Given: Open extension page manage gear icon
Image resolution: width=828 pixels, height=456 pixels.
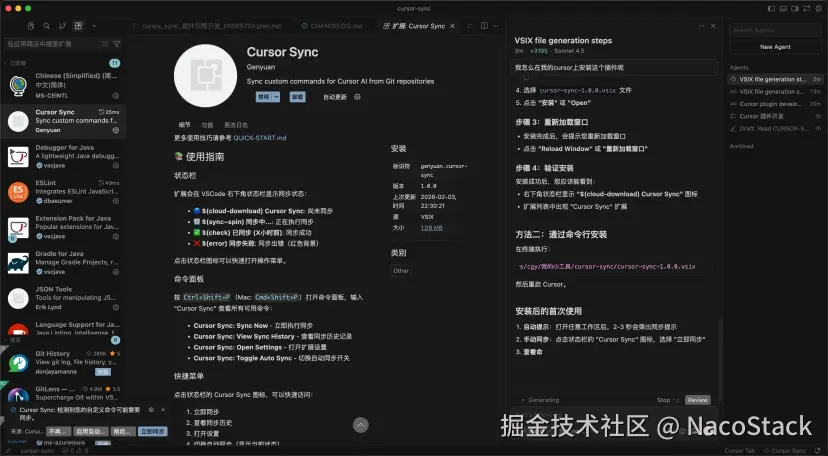Looking at the screenshot, I should 357,97.
